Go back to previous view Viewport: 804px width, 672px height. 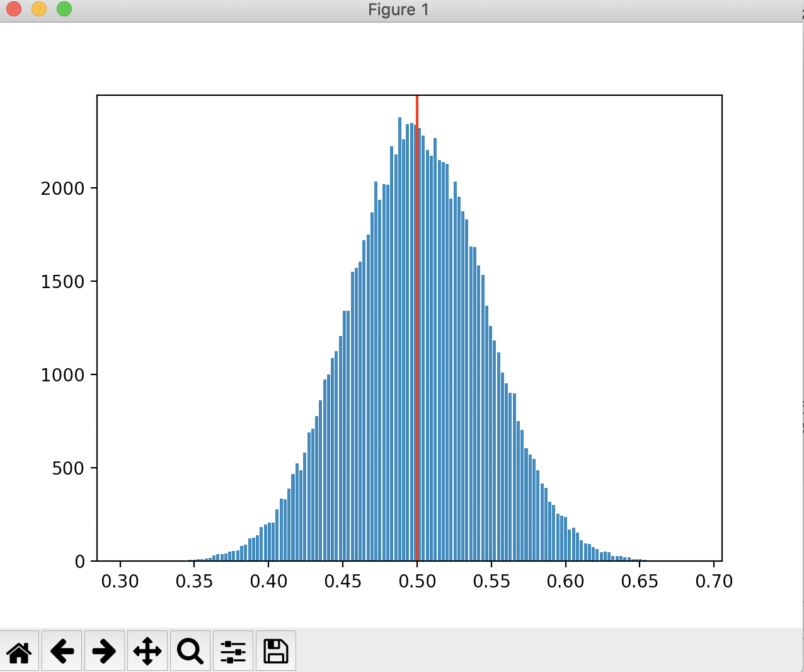[62, 651]
